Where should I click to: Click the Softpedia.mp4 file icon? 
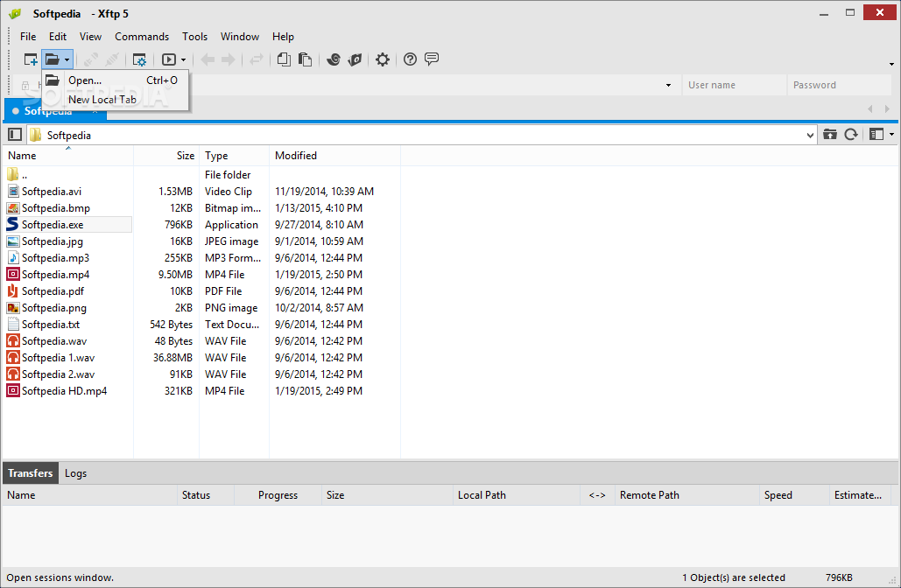(12, 275)
